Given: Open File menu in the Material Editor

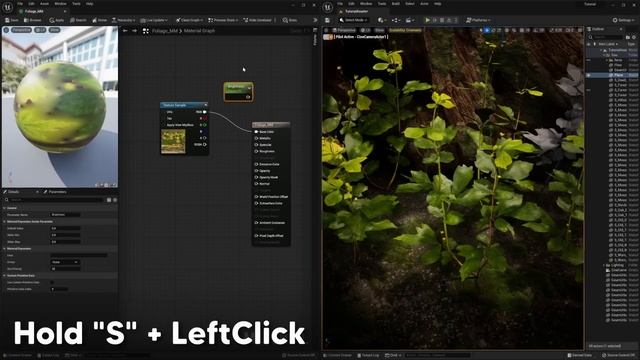Looking at the screenshot, I should coord(20,4).
